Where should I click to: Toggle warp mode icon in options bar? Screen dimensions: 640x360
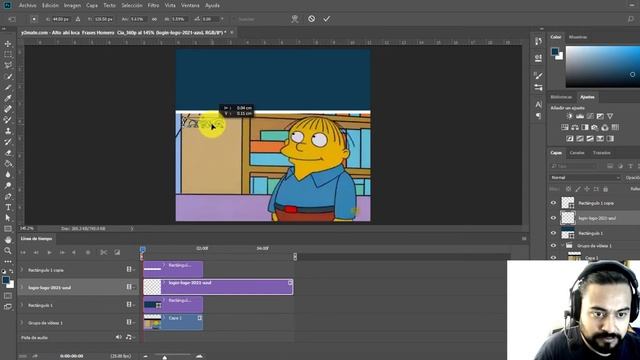point(295,19)
